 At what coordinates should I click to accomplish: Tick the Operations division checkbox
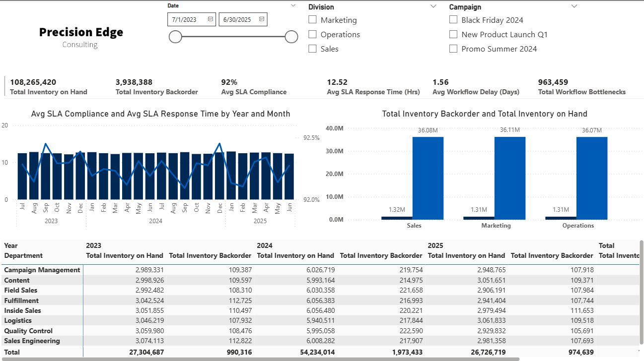click(x=312, y=34)
